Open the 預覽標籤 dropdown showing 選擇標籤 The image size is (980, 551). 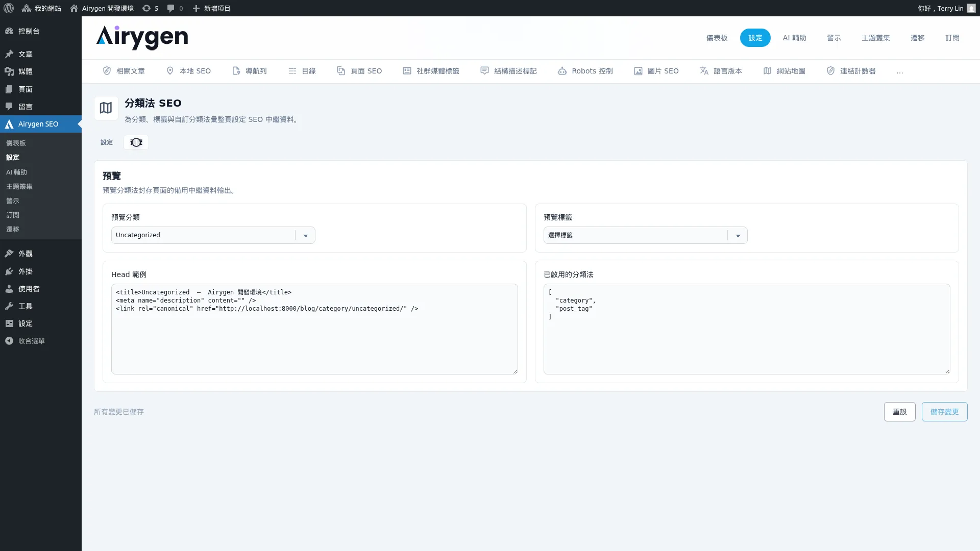point(646,235)
